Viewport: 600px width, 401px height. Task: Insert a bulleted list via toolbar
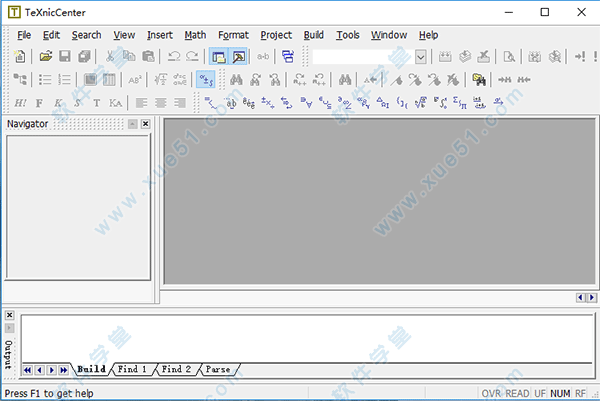45,80
